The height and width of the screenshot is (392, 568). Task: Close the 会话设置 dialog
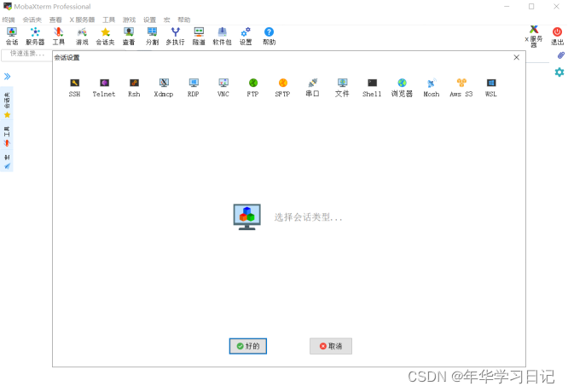(x=517, y=57)
